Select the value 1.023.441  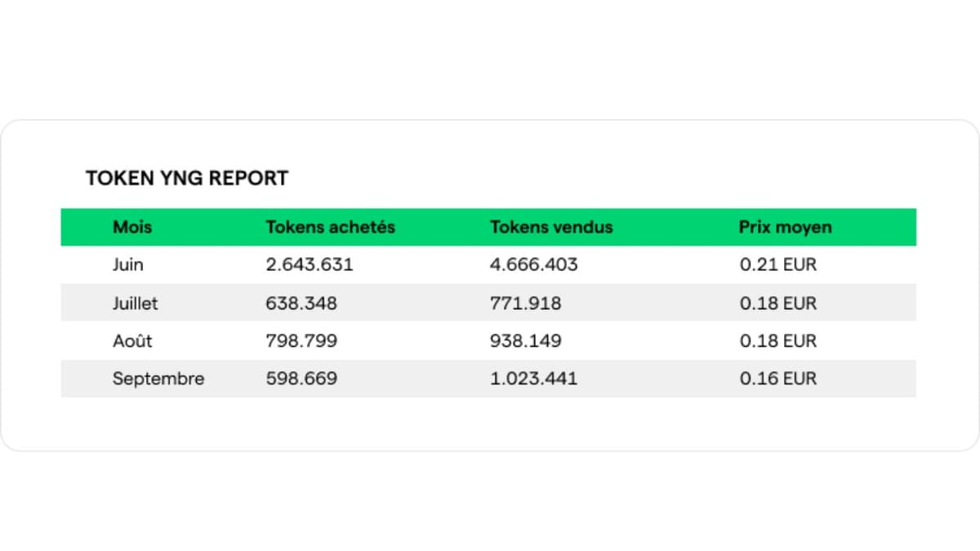click(x=533, y=379)
